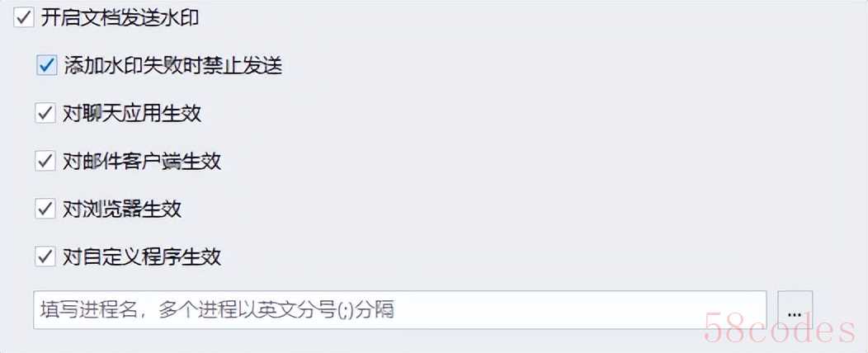Click the 对聊天应用生效 label text
This screenshot has width=868, height=353.
pos(132,114)
